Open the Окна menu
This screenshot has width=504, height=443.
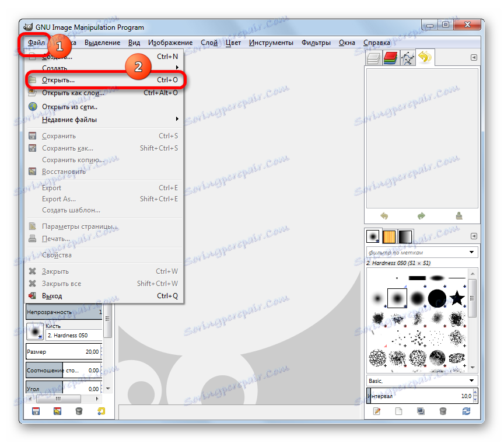[x=347, y=43]
